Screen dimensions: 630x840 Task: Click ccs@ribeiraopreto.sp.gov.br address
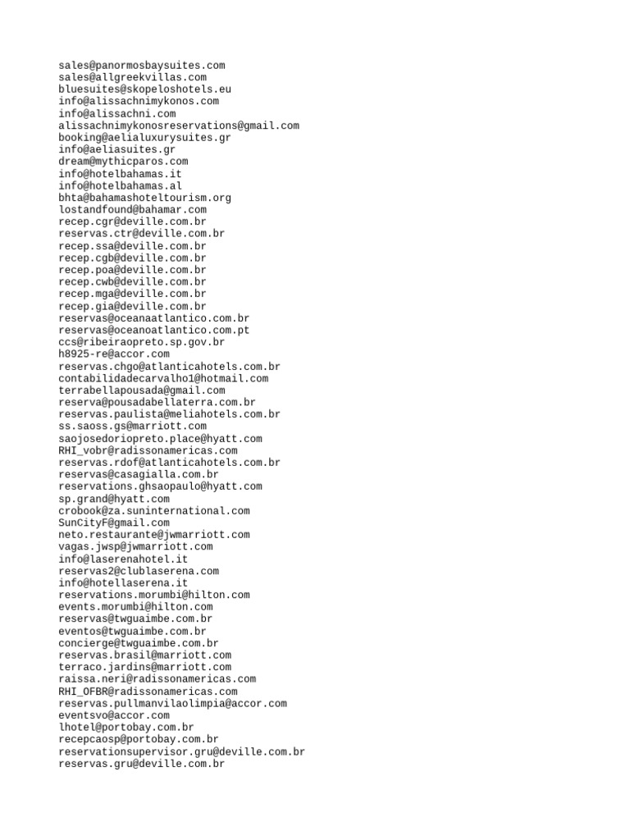point(141,342)
